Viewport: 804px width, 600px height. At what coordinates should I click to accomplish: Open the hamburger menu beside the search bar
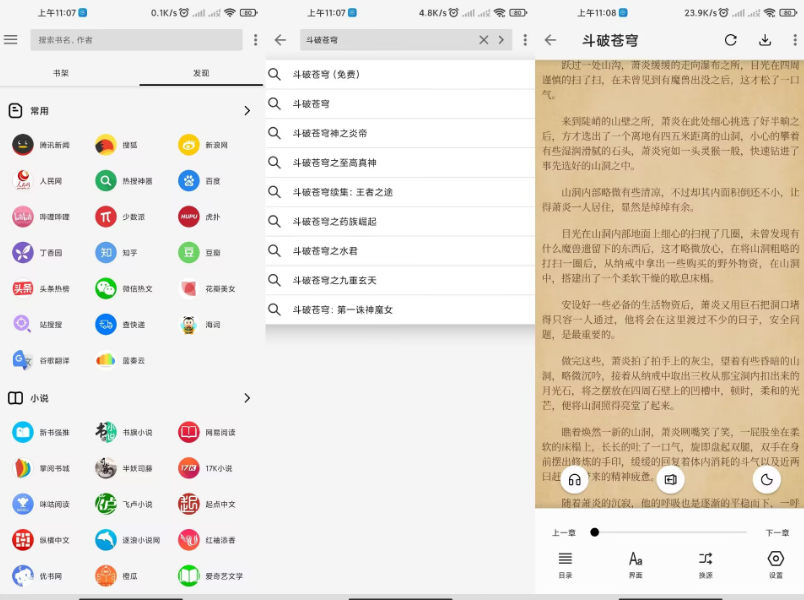[x=11, y=40]
